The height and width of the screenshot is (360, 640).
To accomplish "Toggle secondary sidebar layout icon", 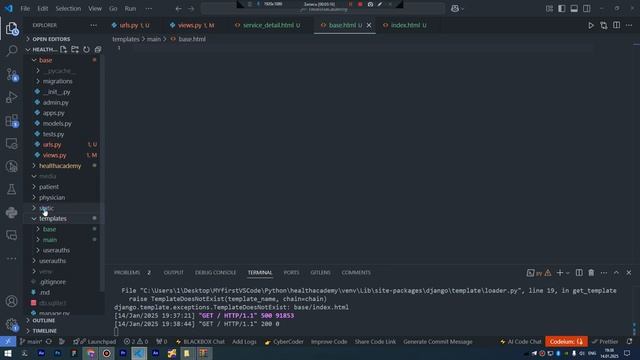I will pyautogui.click(x=587, y=9).
